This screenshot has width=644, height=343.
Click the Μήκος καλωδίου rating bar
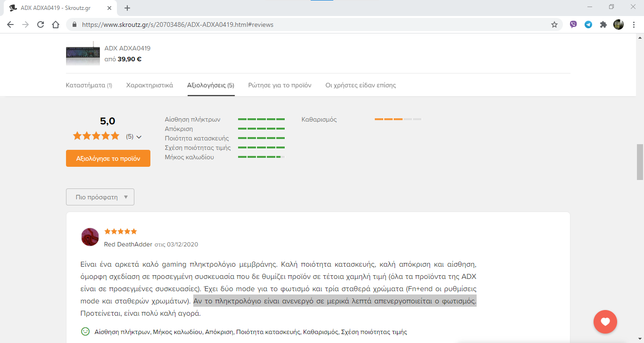click(262, 157)
